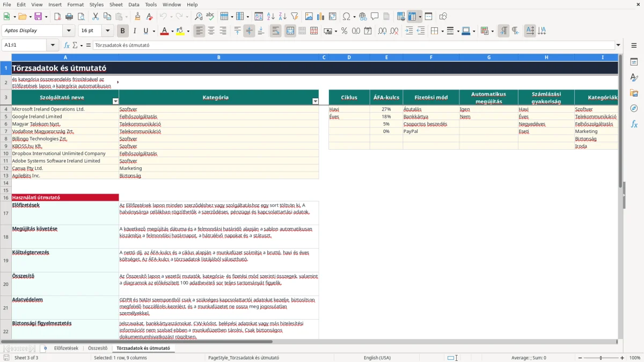Toggle Left-to-Right text direction
644x362 pixels.
pos(503,31)
